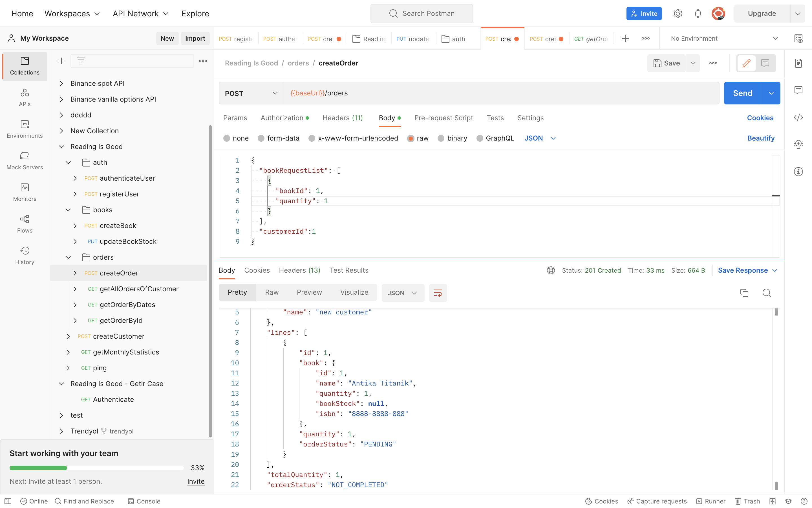
Task: Click the Invite button in header
Action: click(x=644, y=14)
